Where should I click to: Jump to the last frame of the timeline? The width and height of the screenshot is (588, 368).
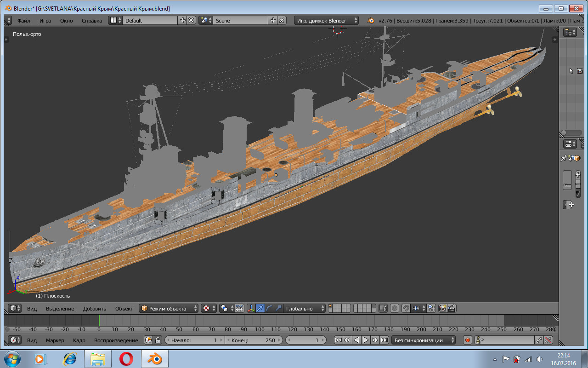[x=384, y=340]
